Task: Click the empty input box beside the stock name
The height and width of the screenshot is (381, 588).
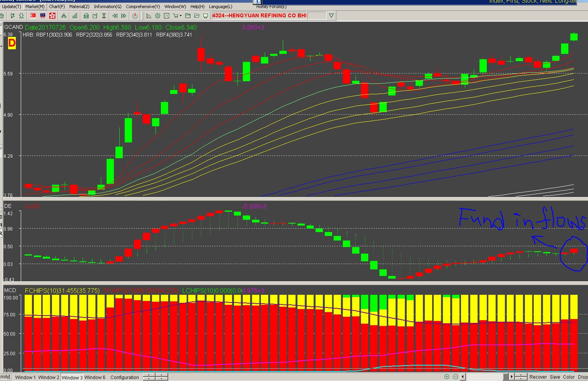Action: pyautogui.click(x=317, y=16)
